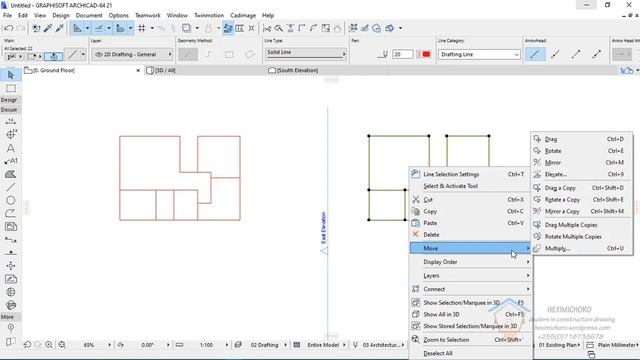Select the Level Dimension tool

pyautogui.click(x=11, y=134)
